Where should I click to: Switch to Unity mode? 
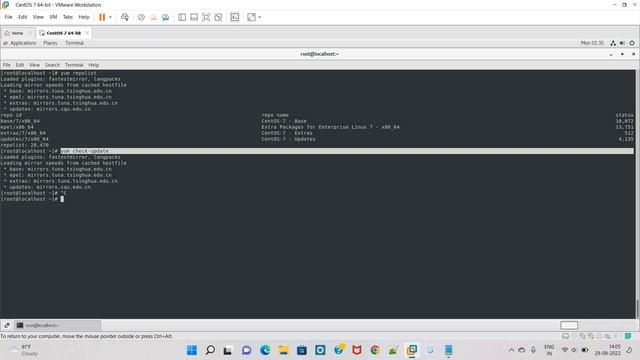(x=218, y=17)
